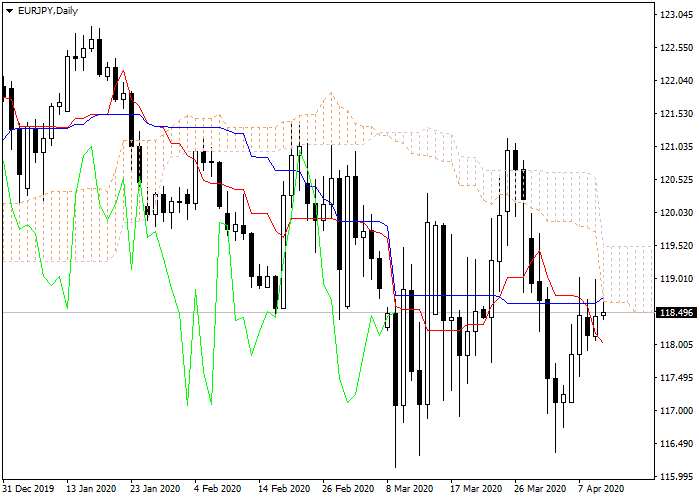Select the 13 Jan 2020 date label
Image resolution: width=700 pixels, height=500 pixels.
[91, 489]
